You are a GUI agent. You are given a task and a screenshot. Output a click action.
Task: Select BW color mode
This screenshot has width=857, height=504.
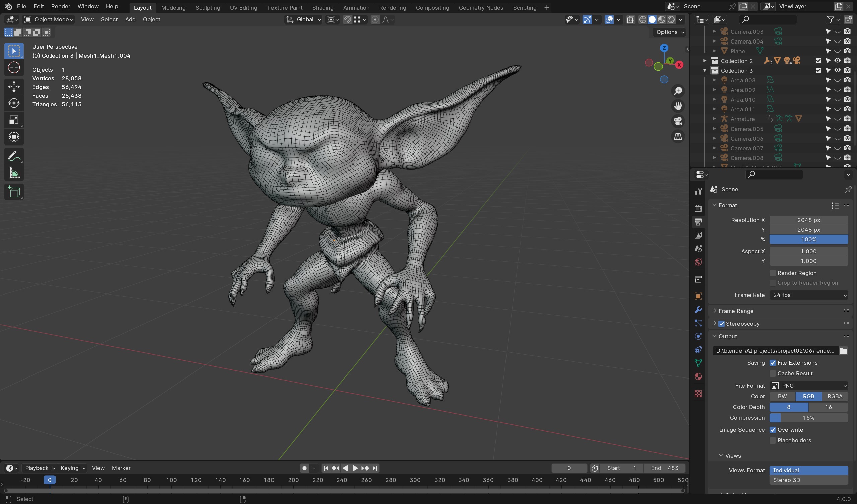(782, 397)
